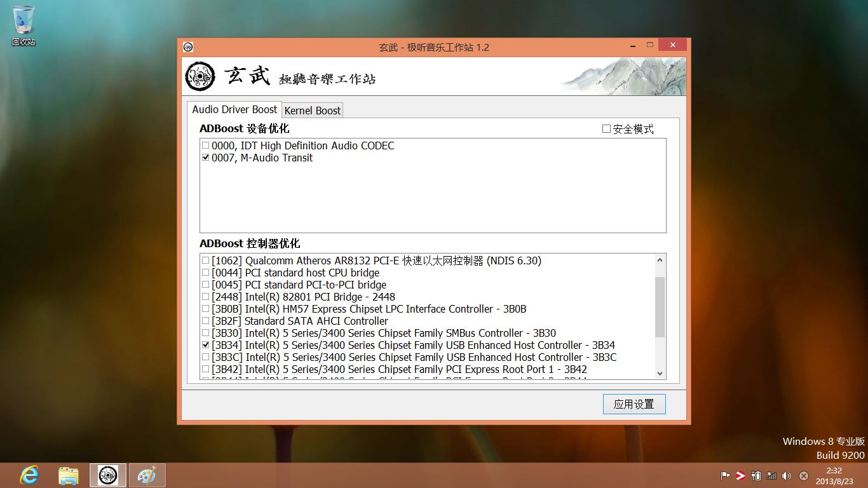Select the text "0007, M-Audio Transit"
The height and width of the screenshot is (488, 868).
pos(262,158)
